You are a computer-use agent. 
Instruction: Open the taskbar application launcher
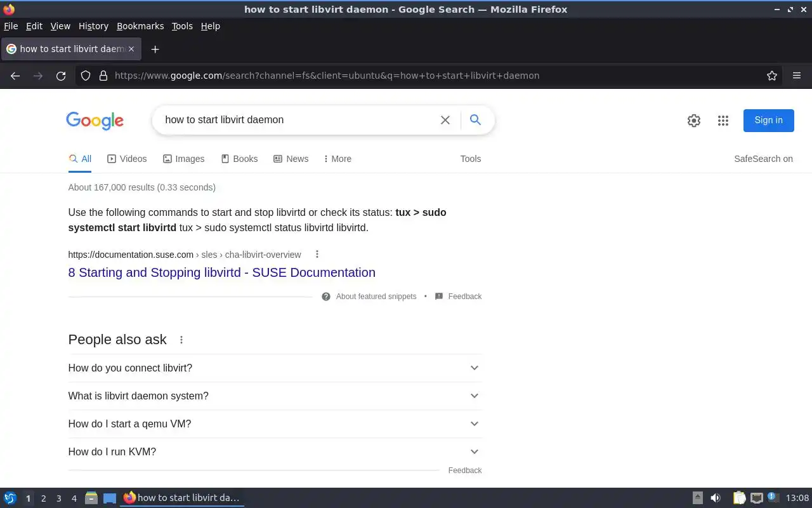click(10, 498)
